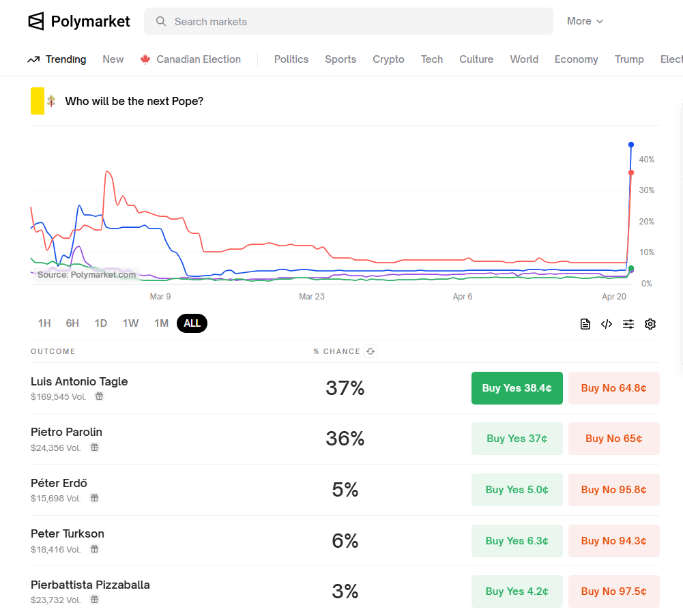Click the Trending arrow icon

tap(33, 59)
